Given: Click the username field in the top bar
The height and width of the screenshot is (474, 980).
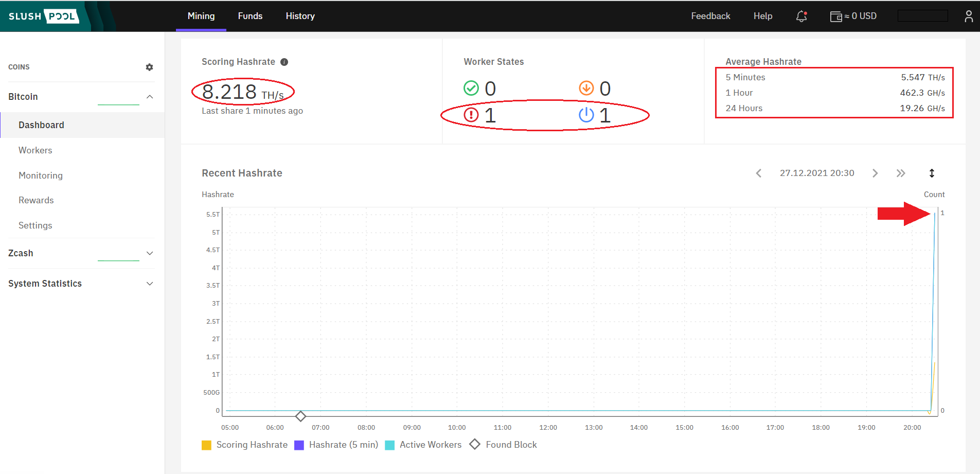Looking at the screenshot, I should [923, 16].
